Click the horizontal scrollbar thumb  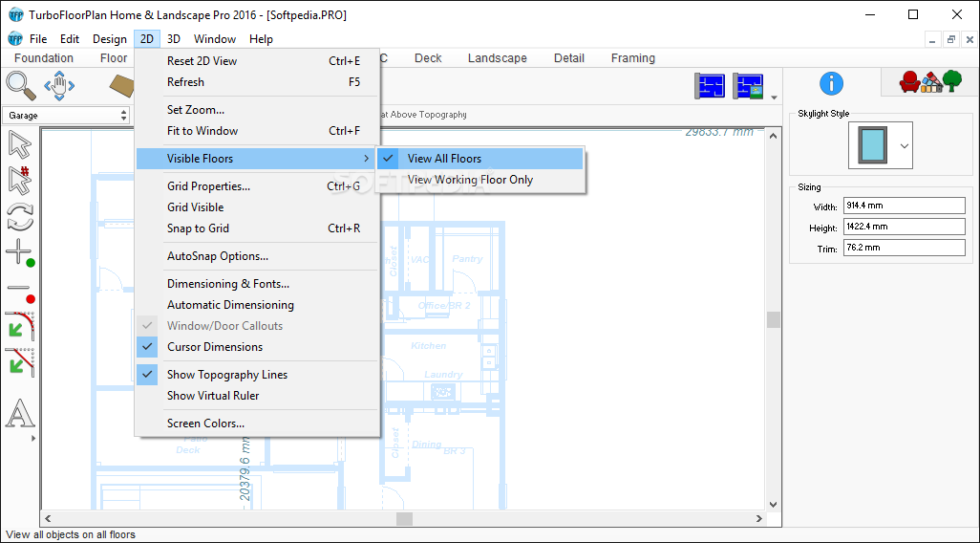tap(404, 518)
